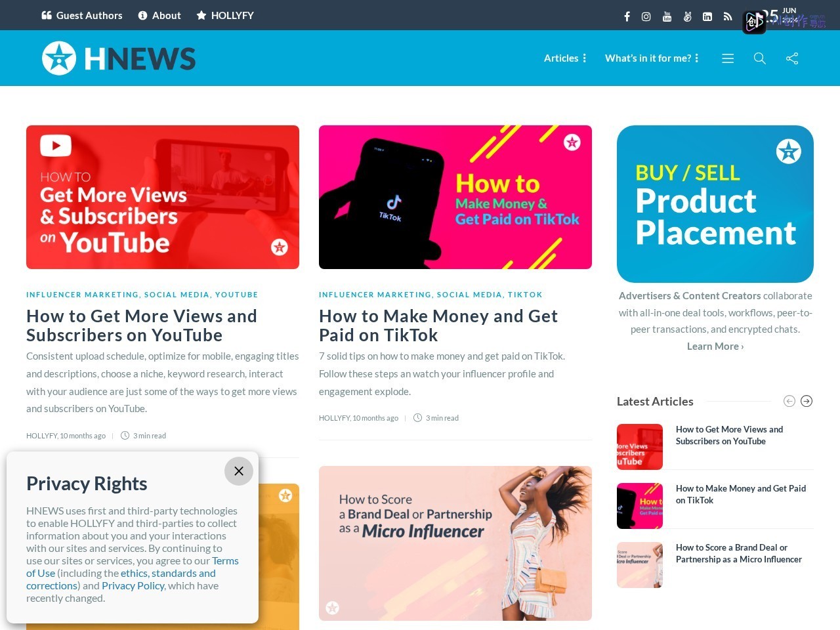
Task: Show next Latest Articles with right arrow
Action: (807, 401)
